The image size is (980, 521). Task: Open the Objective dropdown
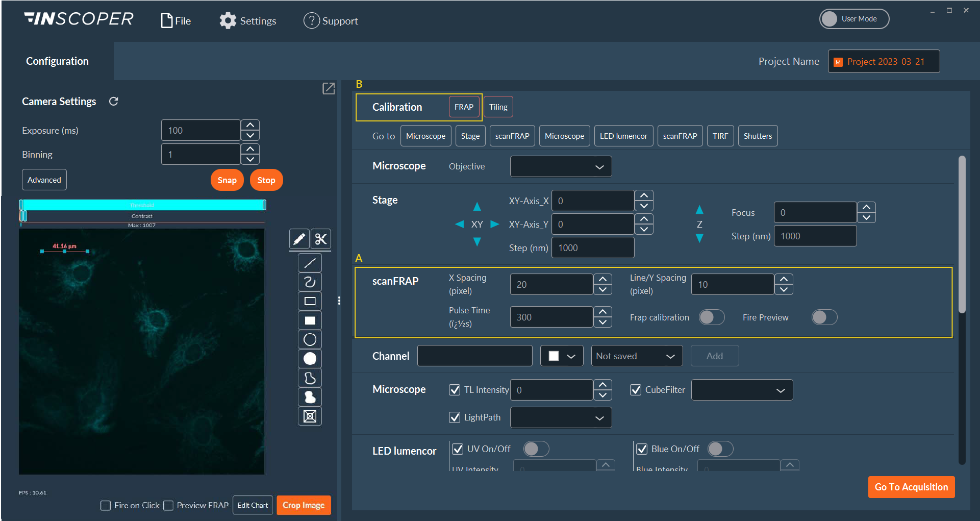coord(560,166)
